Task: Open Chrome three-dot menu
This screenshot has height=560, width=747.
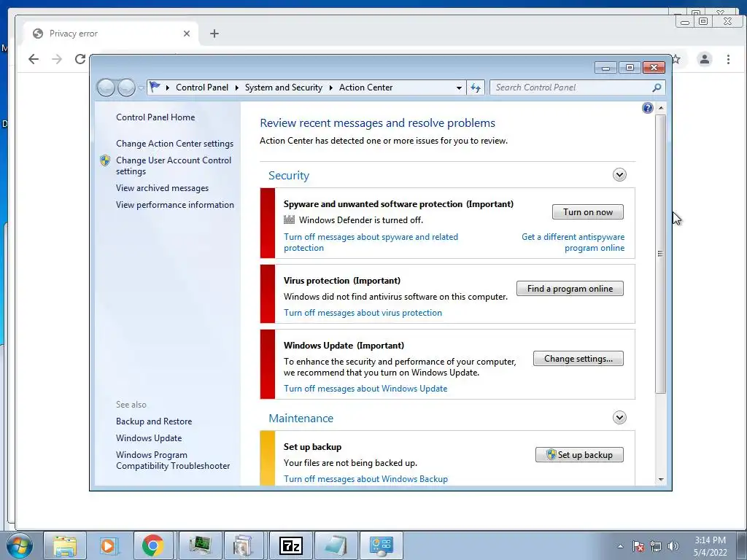Action: (x=728, y=59)
